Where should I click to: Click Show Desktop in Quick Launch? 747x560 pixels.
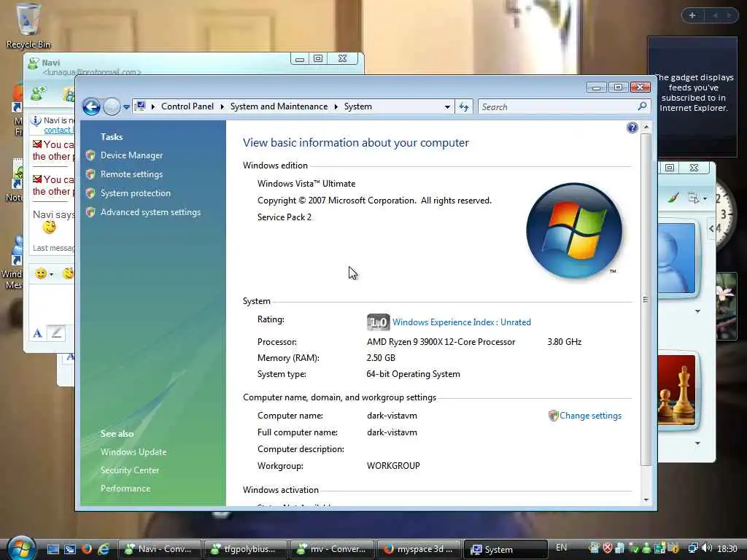coord(53,549)
